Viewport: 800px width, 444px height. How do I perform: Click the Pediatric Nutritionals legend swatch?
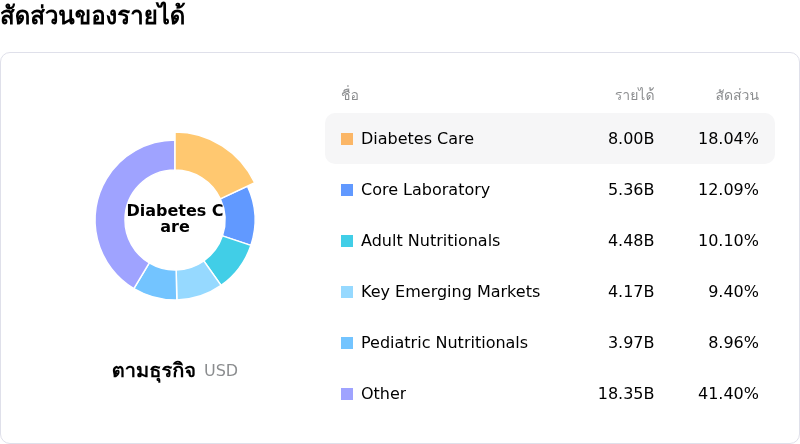tap(347, 343)
